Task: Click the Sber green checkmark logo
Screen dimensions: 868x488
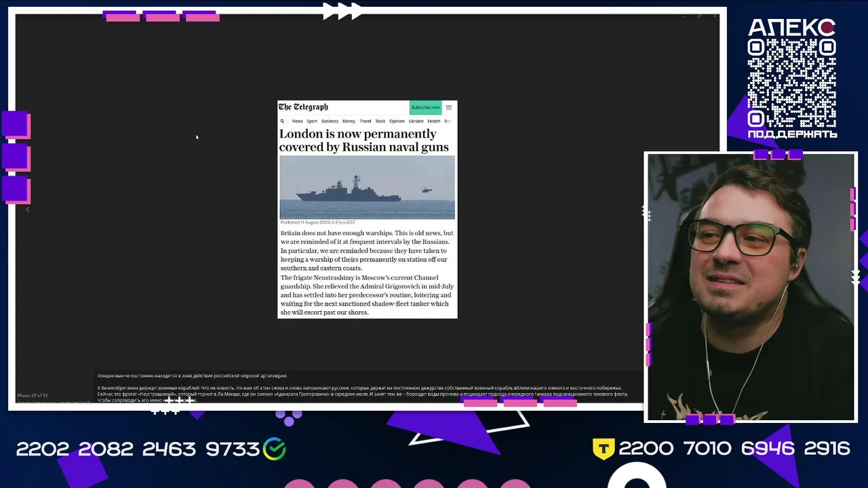Action: [x=275, y=449]
